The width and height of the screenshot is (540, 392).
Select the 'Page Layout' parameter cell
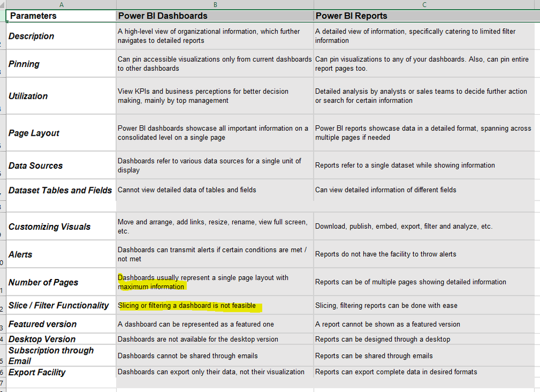(61, 132)
